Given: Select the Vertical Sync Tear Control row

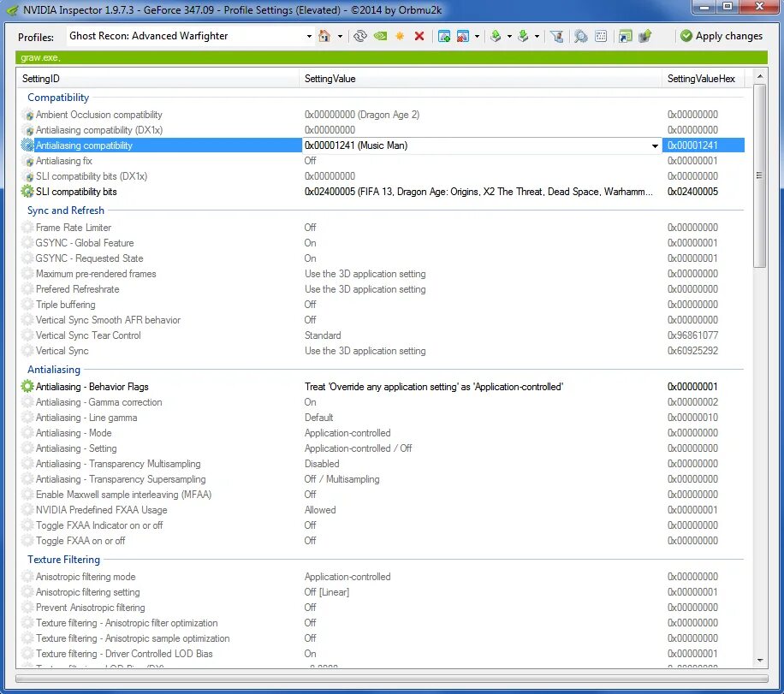Looking at the screenshot, I should pyautogui.click(x=383, y=335).
